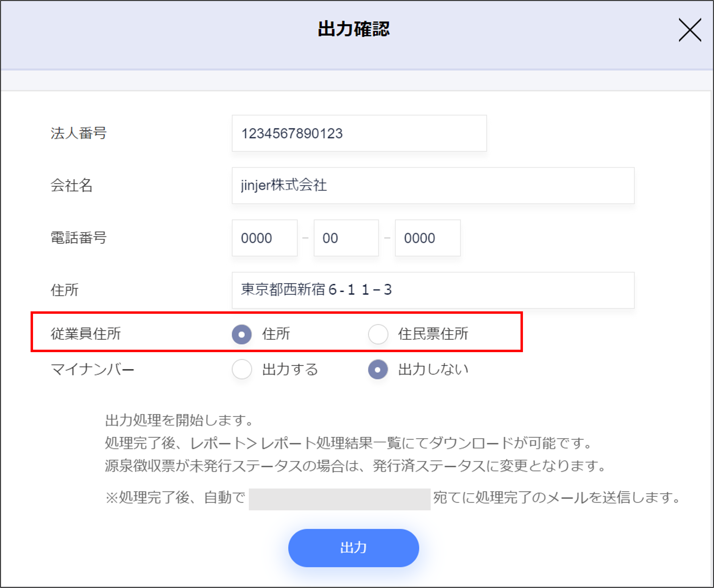Click the middle 電話番号 field showing 00
This screenshot has width=714, height=588.
346,238
